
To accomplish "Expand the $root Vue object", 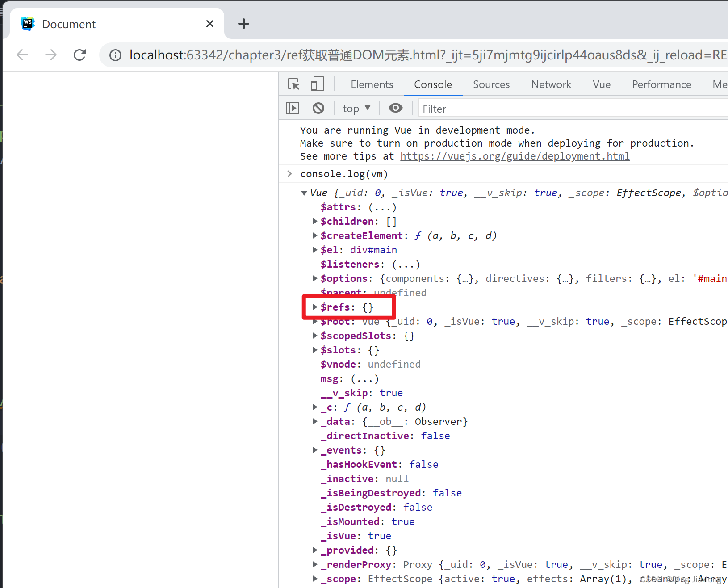I will (314, 321).
